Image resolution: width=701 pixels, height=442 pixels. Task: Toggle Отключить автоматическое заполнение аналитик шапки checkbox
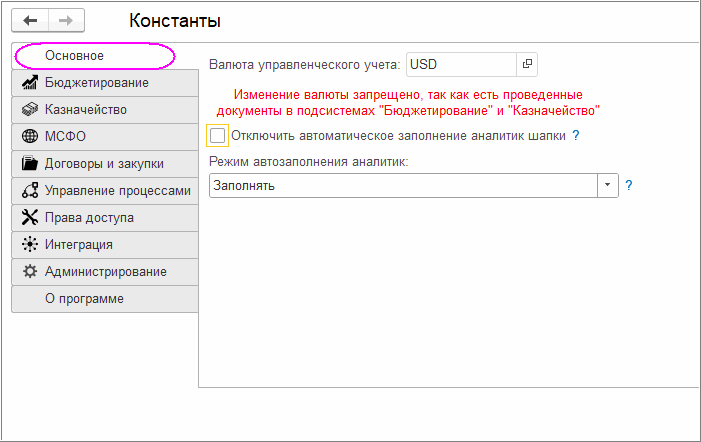[218, 135]
